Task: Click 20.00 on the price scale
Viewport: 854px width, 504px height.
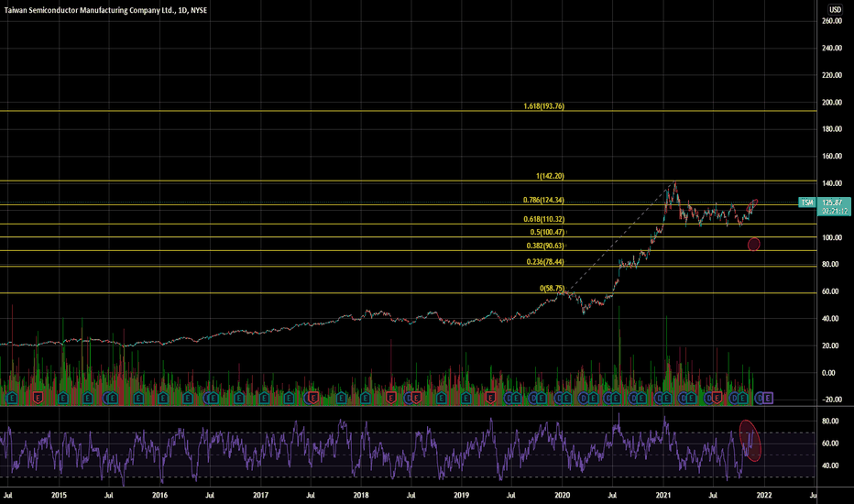Action: click(x=828, y=346)
